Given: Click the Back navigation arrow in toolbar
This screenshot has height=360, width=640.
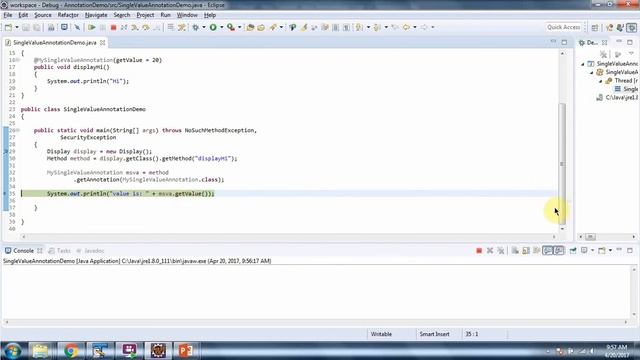Looking at the screenshot, I should [x=406, y=27].
